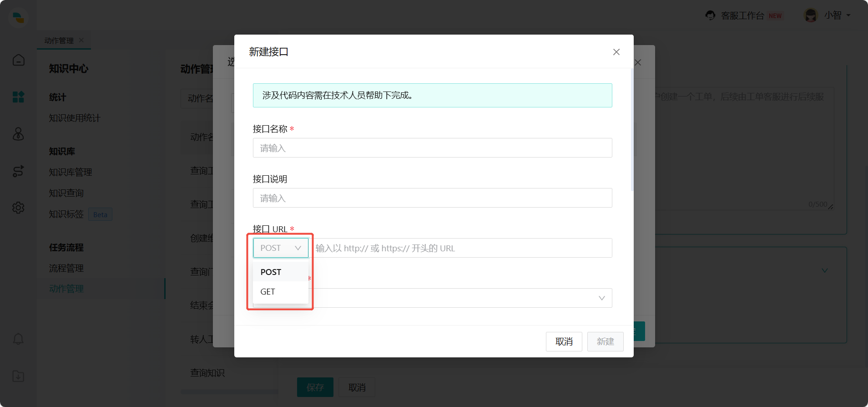The image size is (868, 407).
Task: Open 知识库管理 menu item
Action: pyautogui.click(x=71, y=172)
